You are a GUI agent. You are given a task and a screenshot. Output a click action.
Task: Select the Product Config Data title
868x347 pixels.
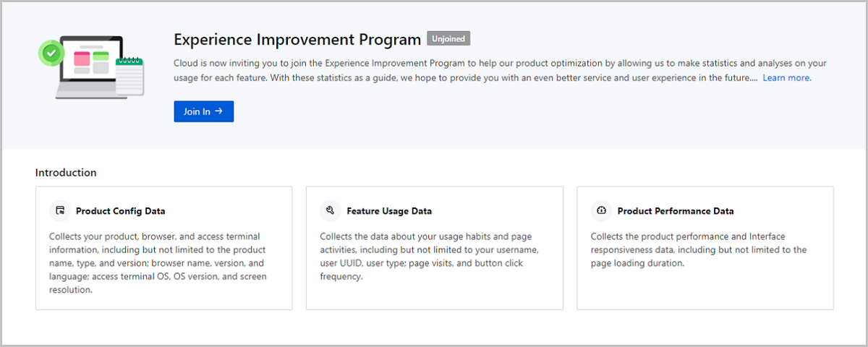pyautogui.click(x=120, y=212)
